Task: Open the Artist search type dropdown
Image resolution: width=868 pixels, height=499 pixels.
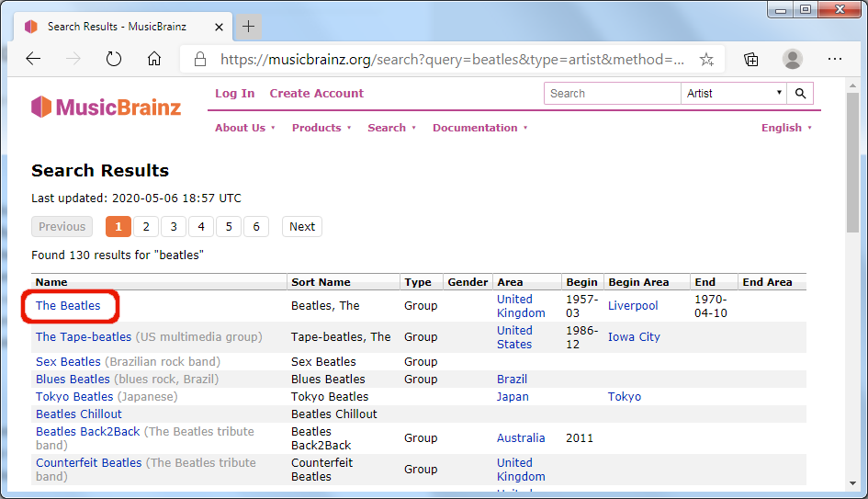Action: point(734,93)
